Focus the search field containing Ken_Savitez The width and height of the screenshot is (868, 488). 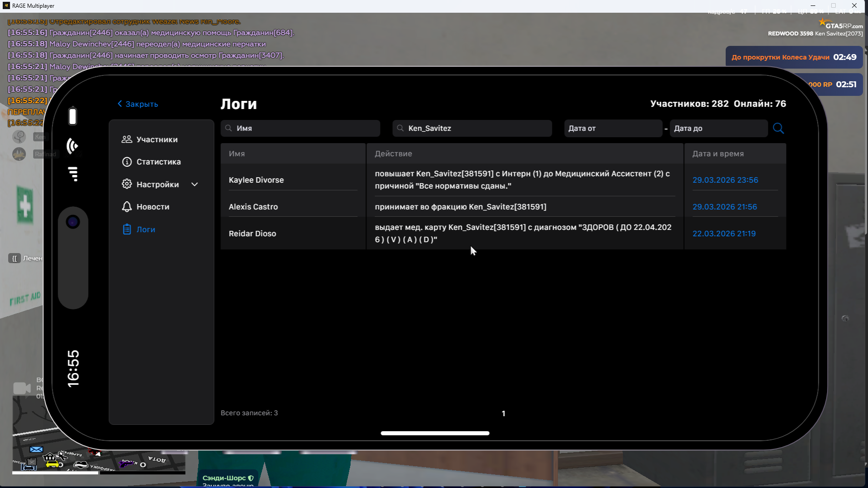click(x=472, y=128)
